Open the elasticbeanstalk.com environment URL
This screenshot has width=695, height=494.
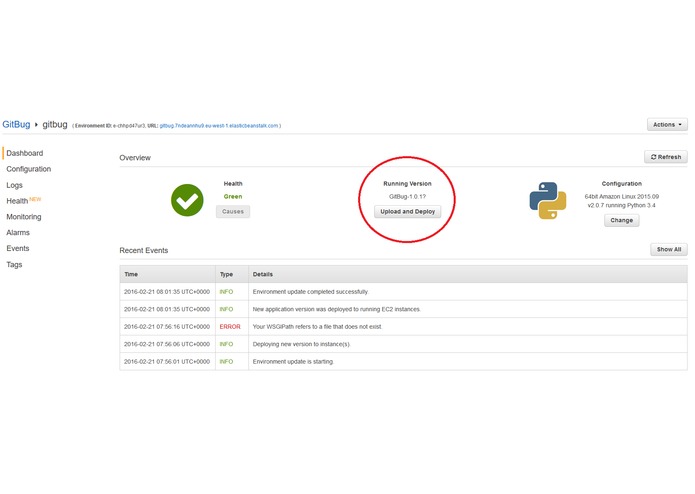tap(219, 126)
